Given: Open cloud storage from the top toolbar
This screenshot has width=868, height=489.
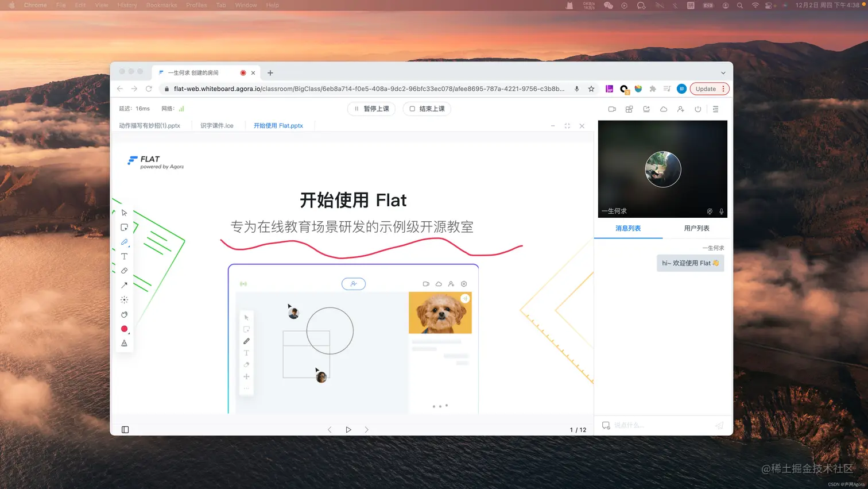Looking at the screenshot, I should point(663,109).
